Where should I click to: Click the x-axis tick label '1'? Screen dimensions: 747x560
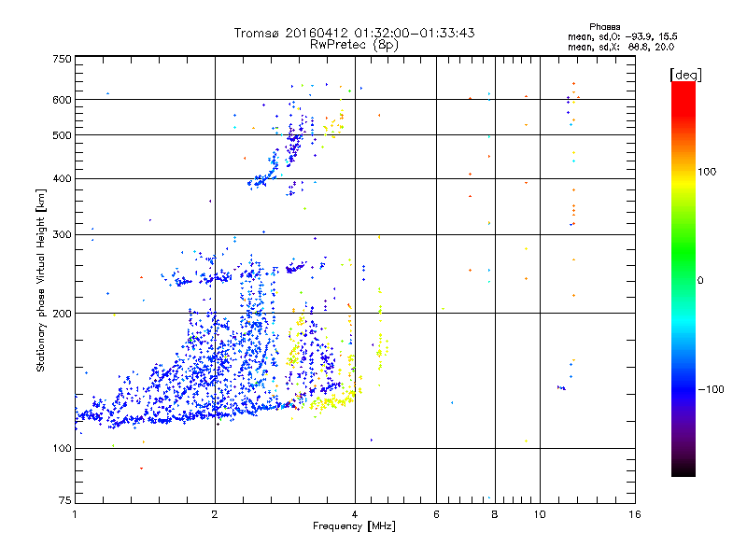pos(75,514)
